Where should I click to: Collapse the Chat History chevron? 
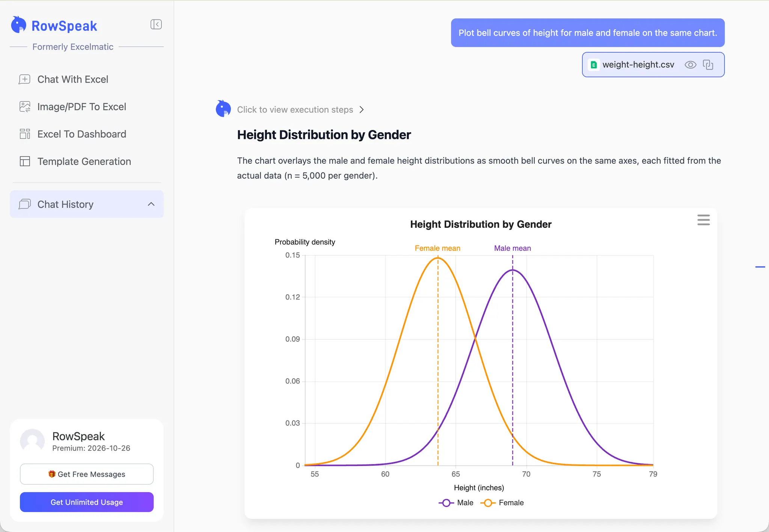tap(151, 204)
